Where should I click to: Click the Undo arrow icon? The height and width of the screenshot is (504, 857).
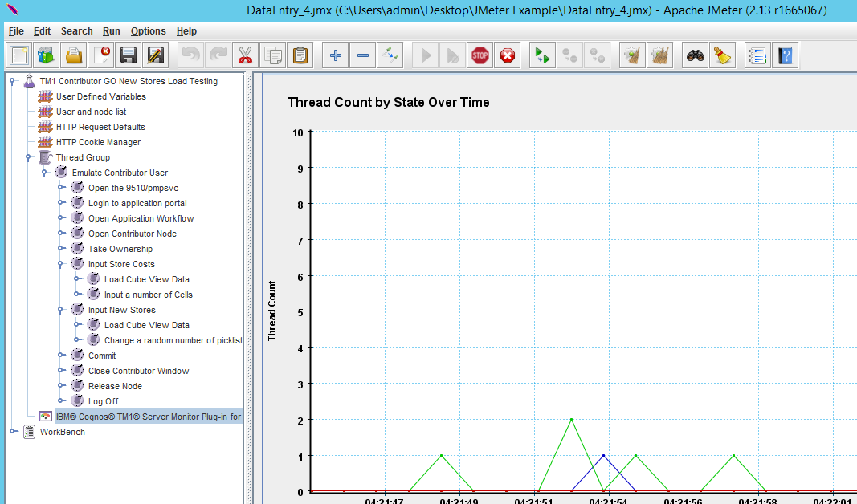coord(190,55)
